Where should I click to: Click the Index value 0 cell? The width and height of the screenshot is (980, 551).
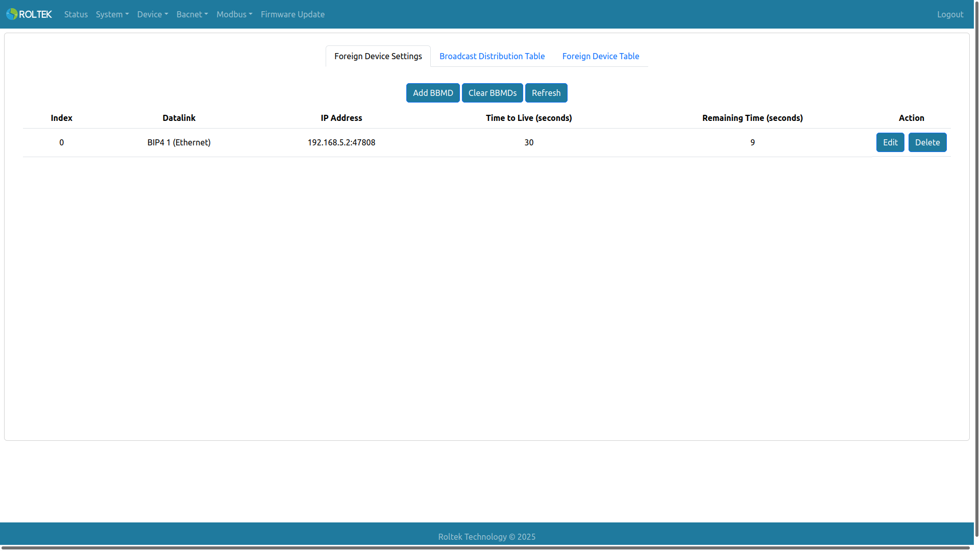click(x=62, y=142)
